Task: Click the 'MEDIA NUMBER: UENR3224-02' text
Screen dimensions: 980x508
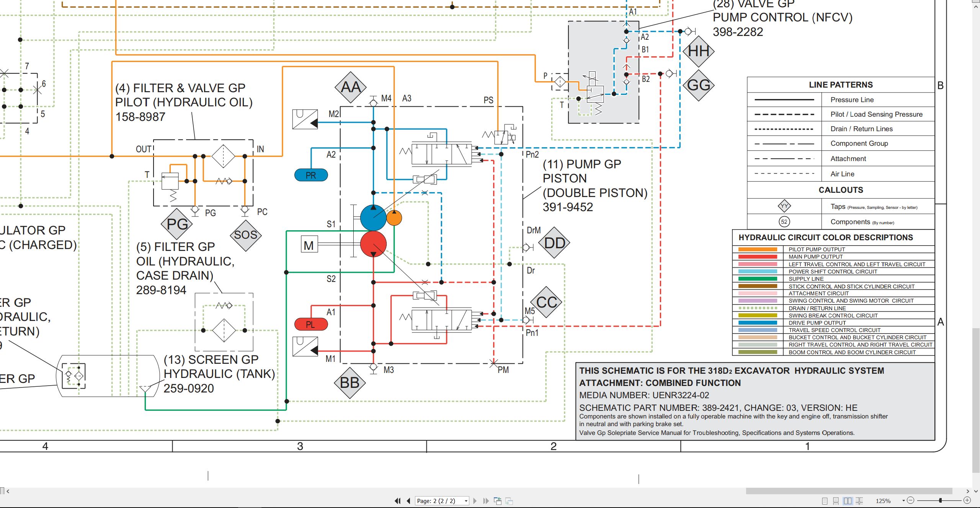Action: [644, 395]
